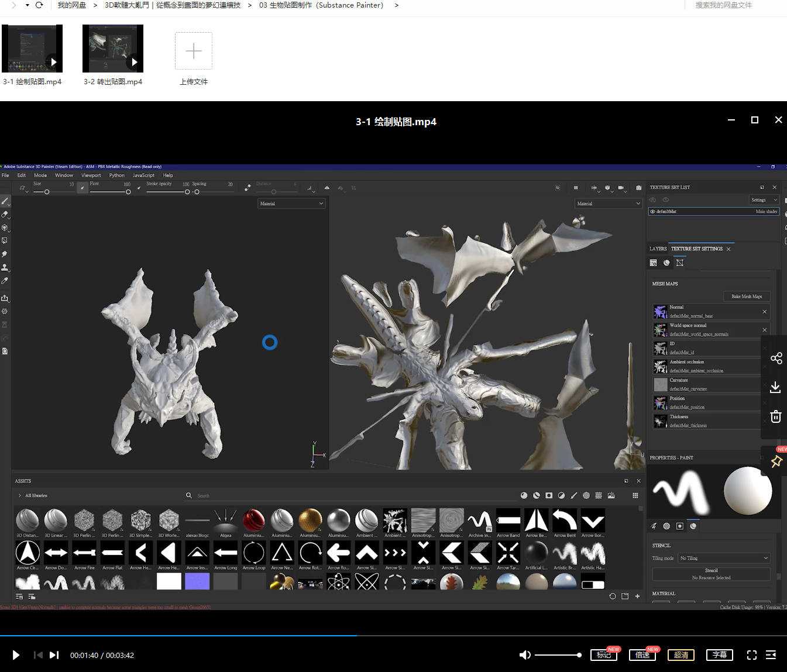787x672 pixels.
Task: Go back to the previous video
Action: [x=38, y=655]
